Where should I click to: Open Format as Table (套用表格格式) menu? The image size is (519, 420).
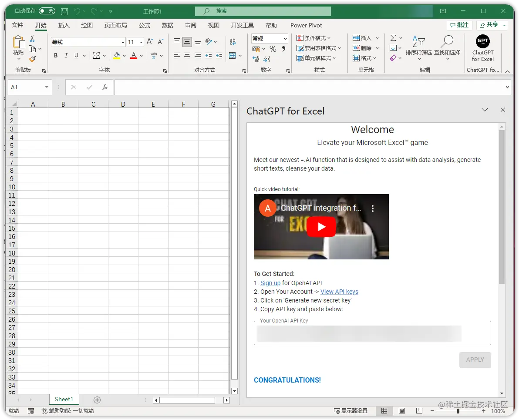[x=318, y=48]
